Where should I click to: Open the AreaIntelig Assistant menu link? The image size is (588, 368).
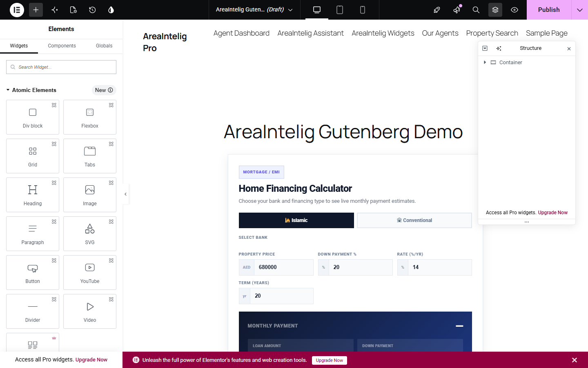pyautogui.click(x=311, y=33)
